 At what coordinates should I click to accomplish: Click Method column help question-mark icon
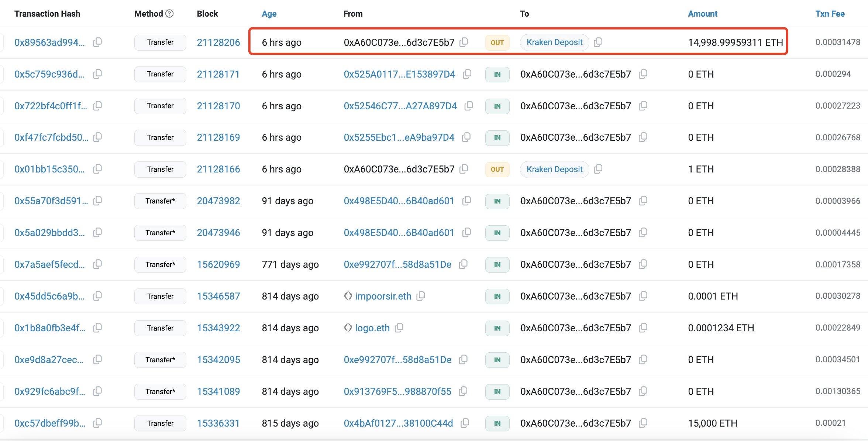click(x=169, y=14)
